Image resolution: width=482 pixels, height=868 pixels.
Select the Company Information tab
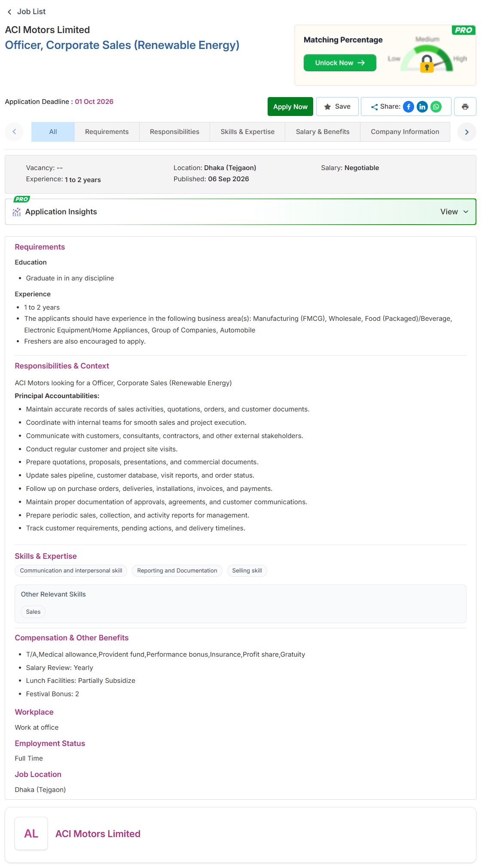(405, 132)
